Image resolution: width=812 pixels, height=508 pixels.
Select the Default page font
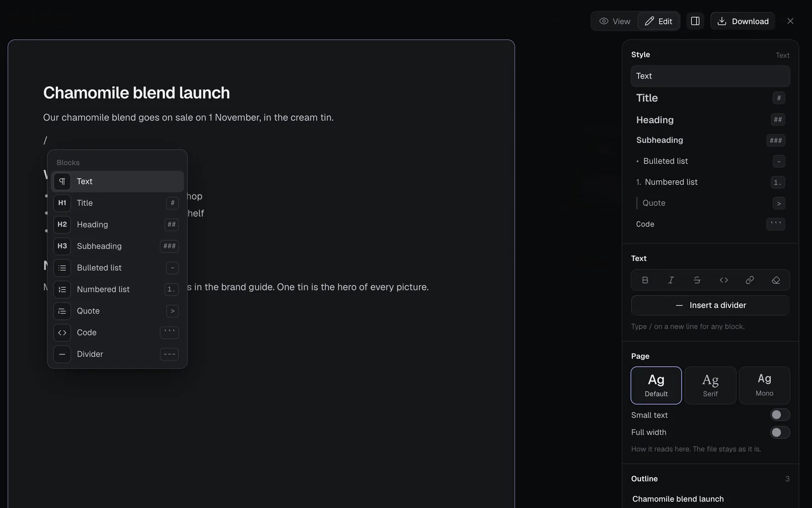[x=656, y=386]
